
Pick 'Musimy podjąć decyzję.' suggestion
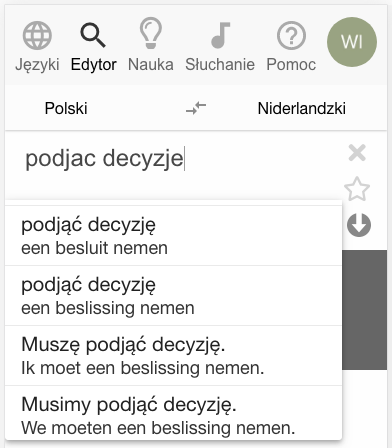point(173,413)
